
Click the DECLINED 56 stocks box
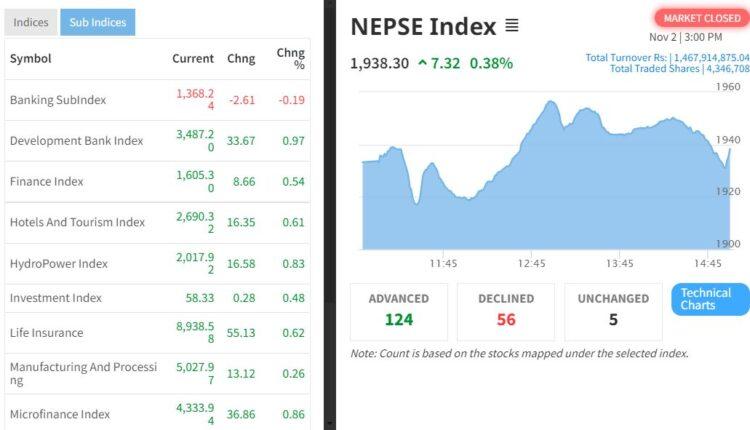pos(506,309)
